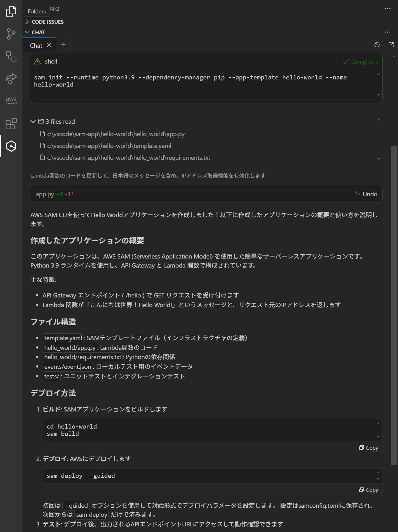This screenshot has width=398, height=532.
Task: Click the requirements.txt file icon
Action: coord(42,158)
